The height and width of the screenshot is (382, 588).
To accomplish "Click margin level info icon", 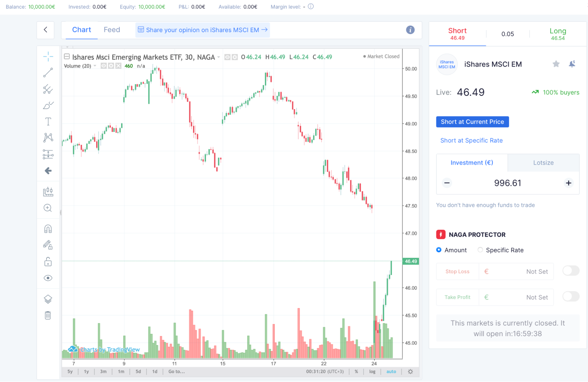I will [x=311, y=6].
